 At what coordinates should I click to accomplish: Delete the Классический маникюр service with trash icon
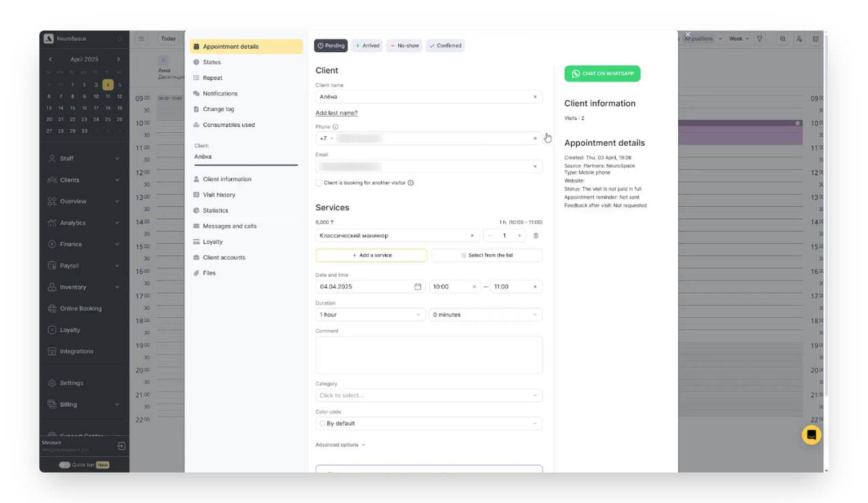coord(536,236)
